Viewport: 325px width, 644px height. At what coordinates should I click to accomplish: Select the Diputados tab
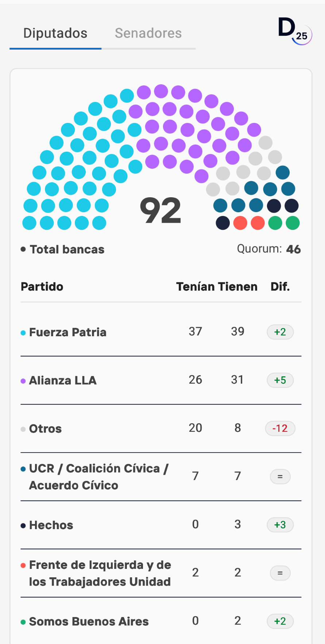coord(55,33)
